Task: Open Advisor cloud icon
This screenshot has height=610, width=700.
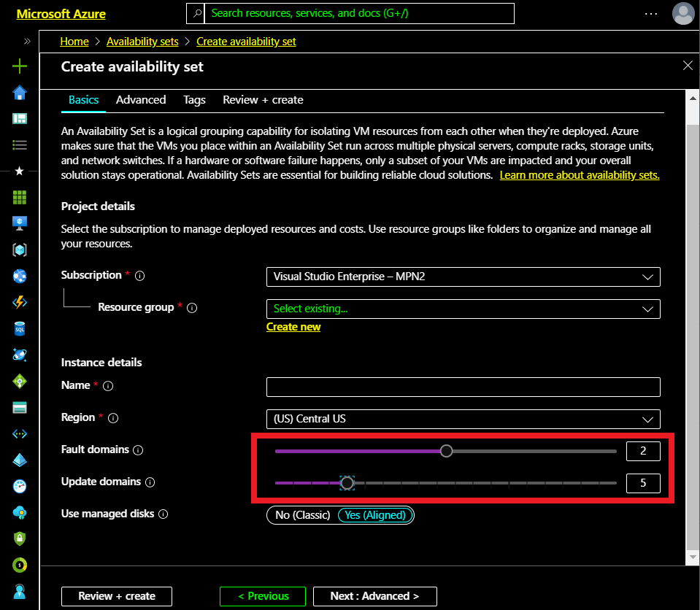Action: 20,513
